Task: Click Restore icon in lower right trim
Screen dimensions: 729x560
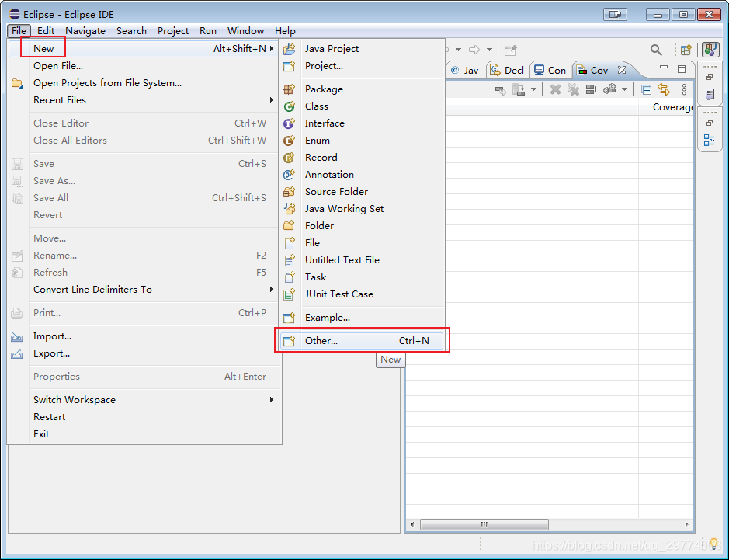Action: pos(710,123)
